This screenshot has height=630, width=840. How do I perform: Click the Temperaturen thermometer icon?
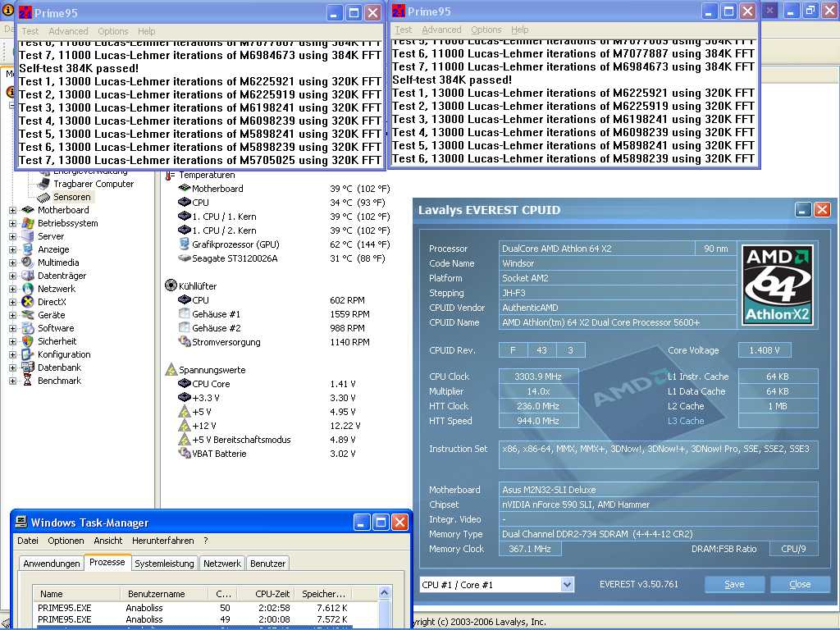(171, 176)
